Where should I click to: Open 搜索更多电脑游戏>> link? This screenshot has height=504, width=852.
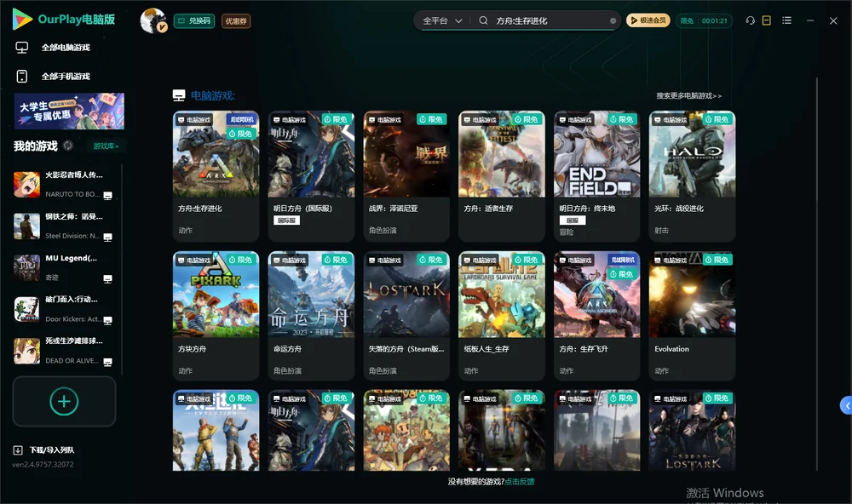[688, 95]
